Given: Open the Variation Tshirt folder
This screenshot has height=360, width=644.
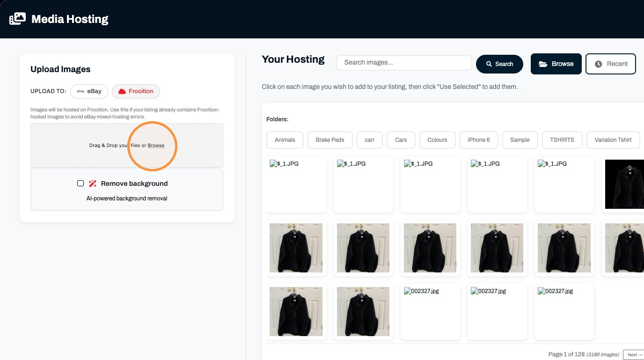Looking at the screenshot, I should click(x=613, y=140).
